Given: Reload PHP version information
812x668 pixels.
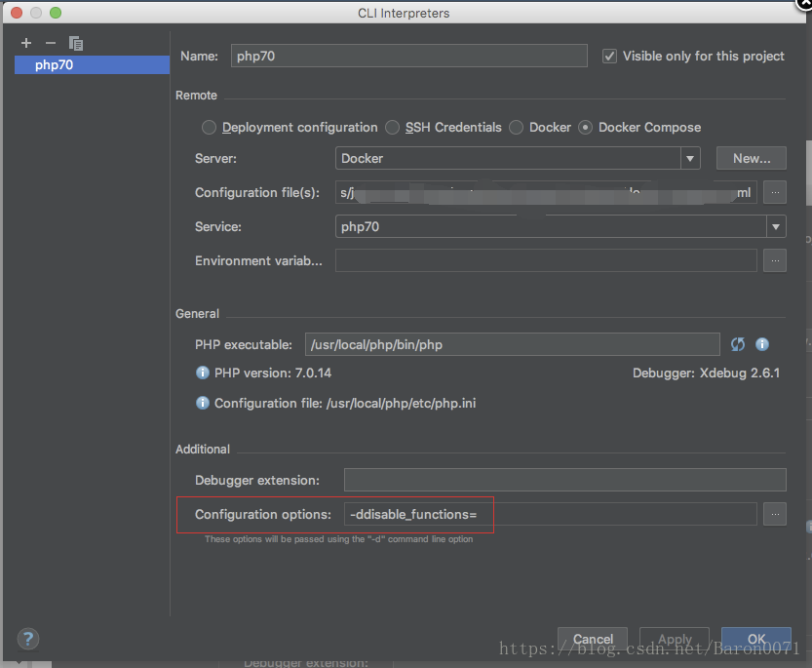Looking at the screenshot, I should pos(738,344).
